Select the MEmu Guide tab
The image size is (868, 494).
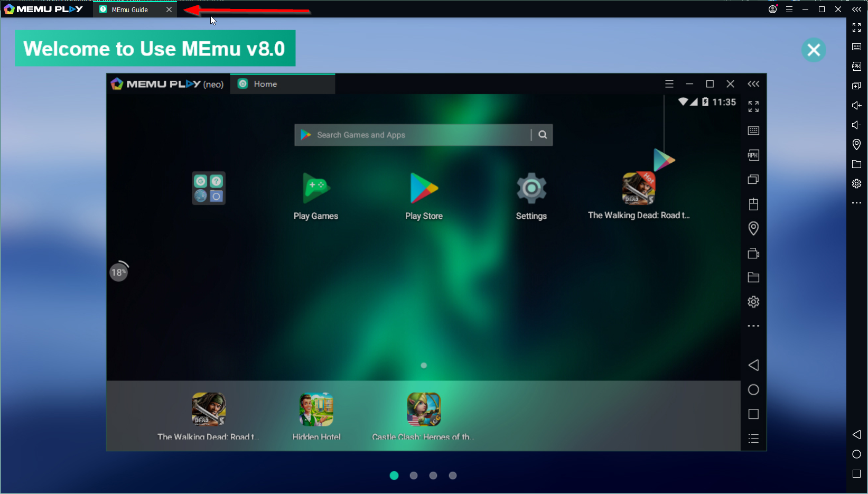tap(130, 10)
